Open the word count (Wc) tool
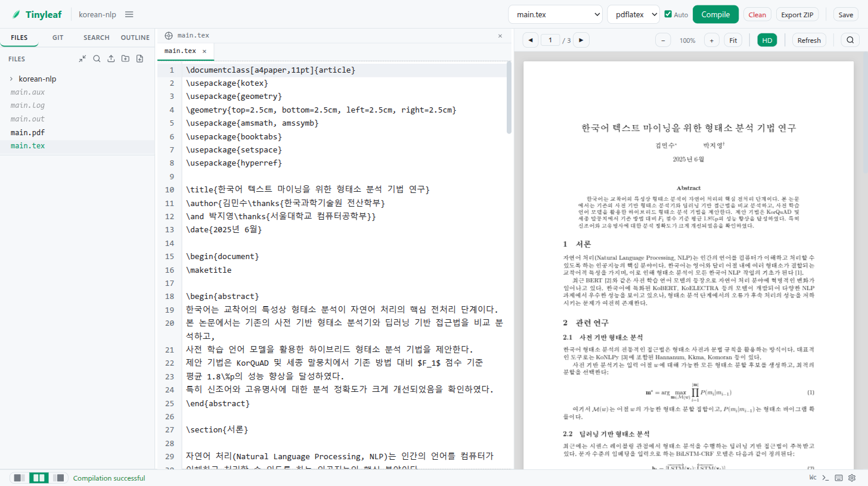Screen dimensions: 868x486 pyautogui.click(x=813, y=478)
